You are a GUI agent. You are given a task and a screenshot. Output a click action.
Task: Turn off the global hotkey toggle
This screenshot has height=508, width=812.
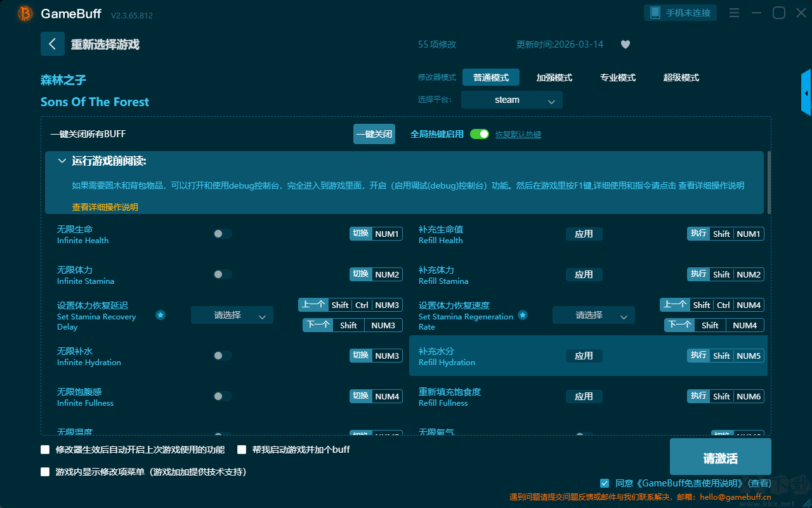click(480, 134)
